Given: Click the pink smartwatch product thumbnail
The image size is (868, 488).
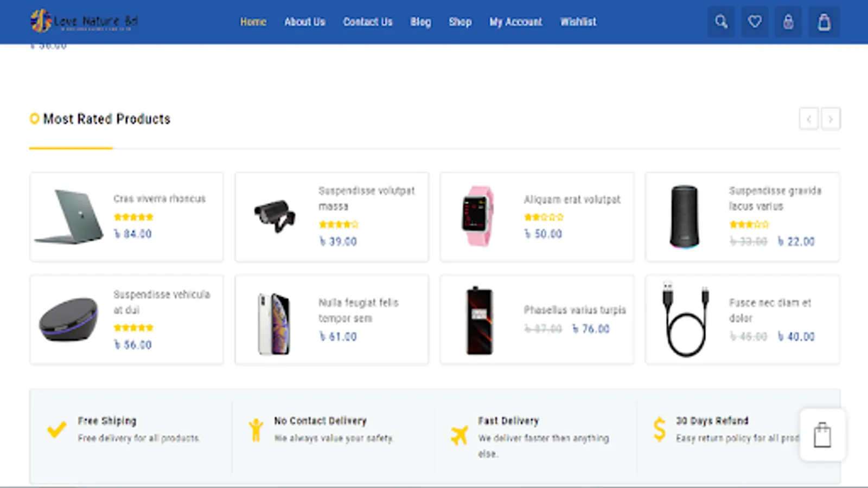Looking at the screenshot, I should pyautogui.click(x=477, y=216).
